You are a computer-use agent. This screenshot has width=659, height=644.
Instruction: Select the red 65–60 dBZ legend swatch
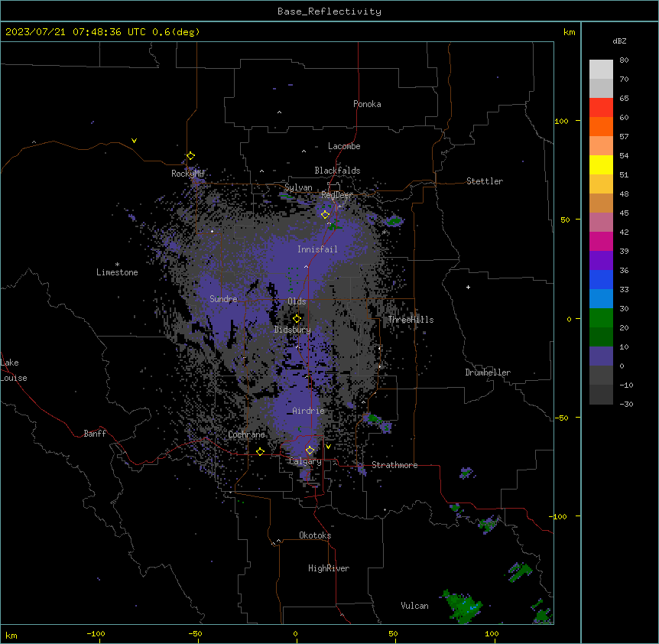coord(601,108)
